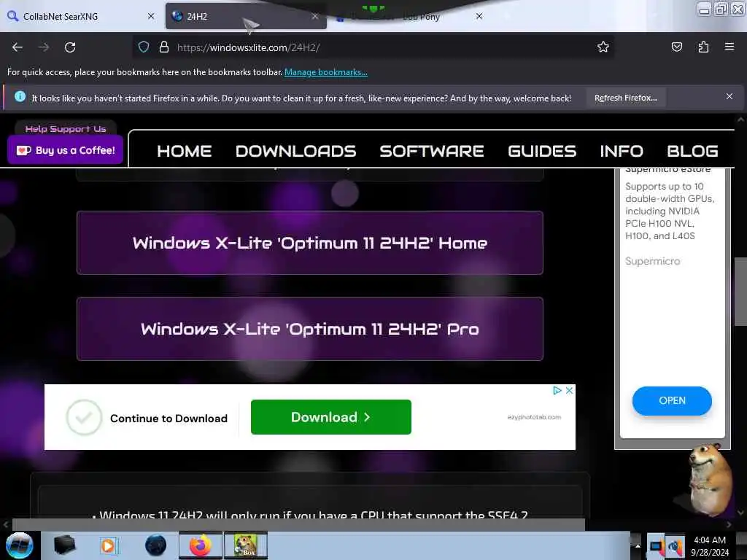Open the taskbar clock showing 4:04 AM
Image resolution: width=747 pixels, height=560 pixels.
coord(710,546)
